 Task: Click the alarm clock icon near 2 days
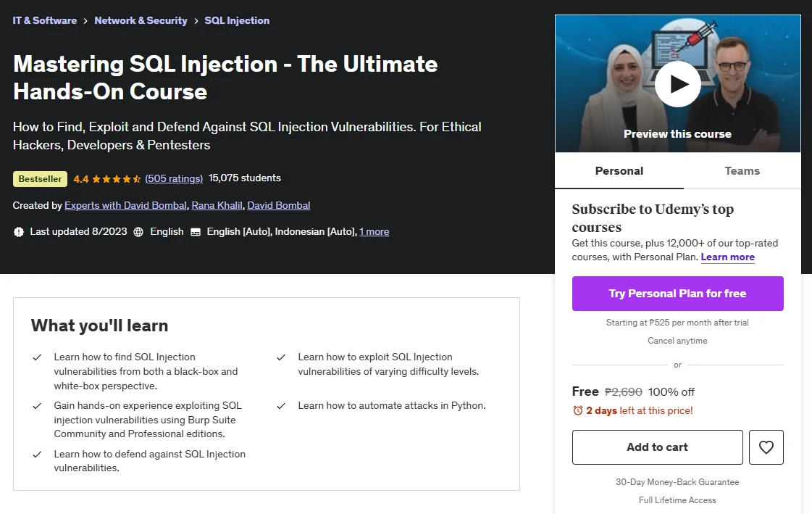[x=577, y=410]
